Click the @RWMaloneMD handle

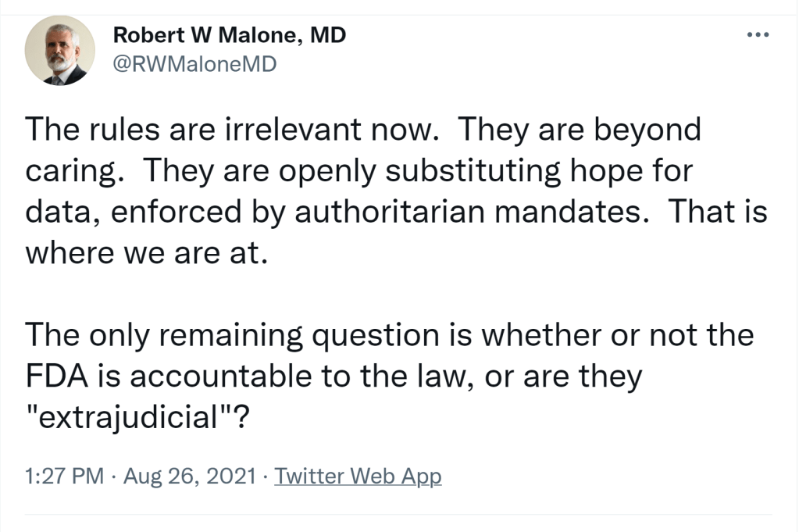194,64
